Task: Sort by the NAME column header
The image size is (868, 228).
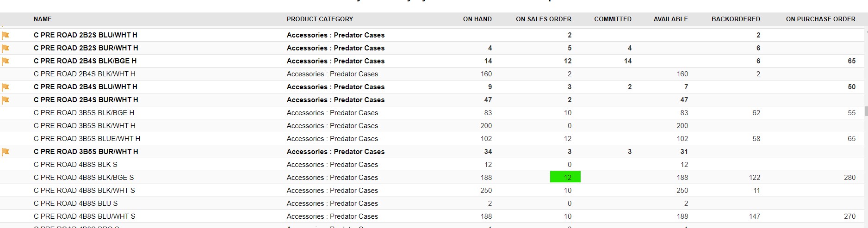Action: 43,19
